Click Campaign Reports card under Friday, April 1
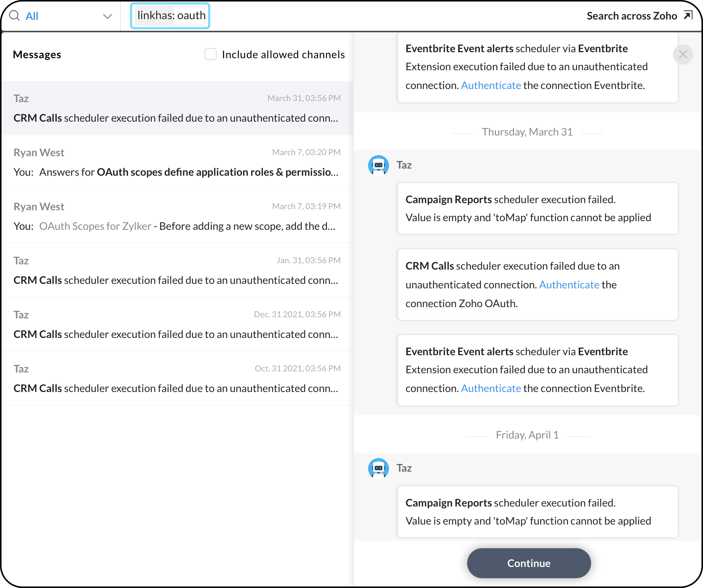This screenshot has width=703, height=588. (x=538, y=512)
